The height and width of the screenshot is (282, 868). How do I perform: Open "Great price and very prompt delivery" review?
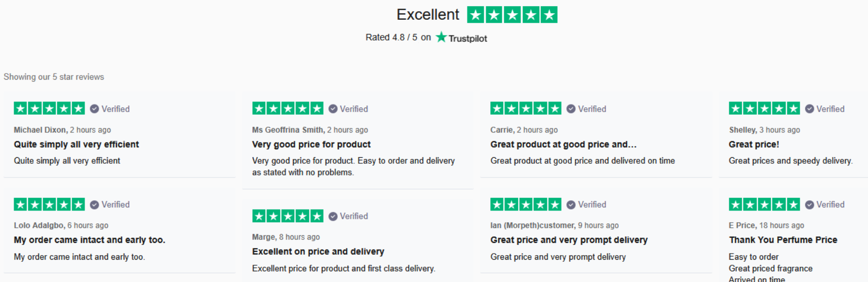click(x=569, y=240)
